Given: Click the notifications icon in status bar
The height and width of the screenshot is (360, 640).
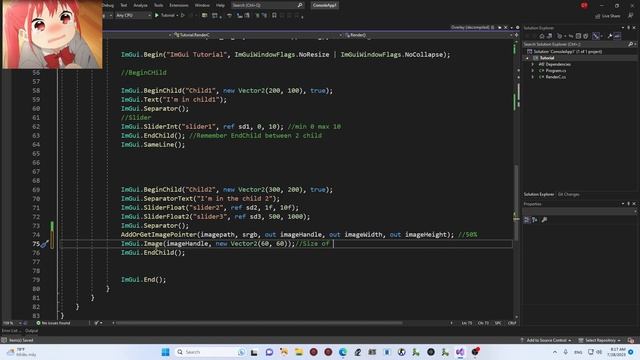Looking at the screenshot, I should click(631, 340).
